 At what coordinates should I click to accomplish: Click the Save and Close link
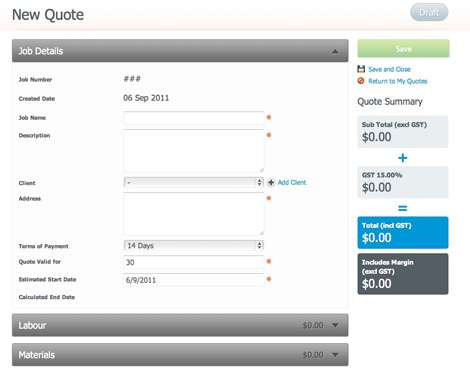pyautogui.click(x=389, y=69)
